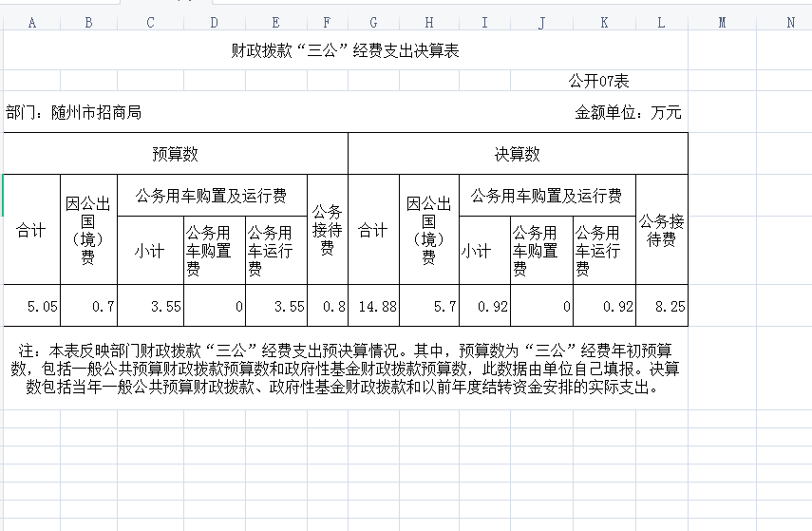Click the "预算数" merged header cell
This screenshot has height=531, width=812.
pos(176,154)
